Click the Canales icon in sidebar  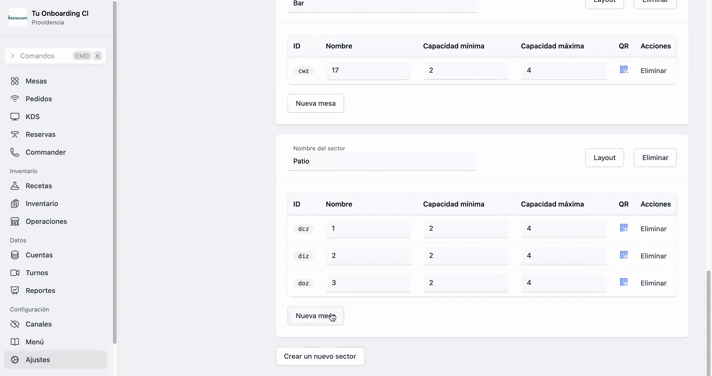point(15,324)
